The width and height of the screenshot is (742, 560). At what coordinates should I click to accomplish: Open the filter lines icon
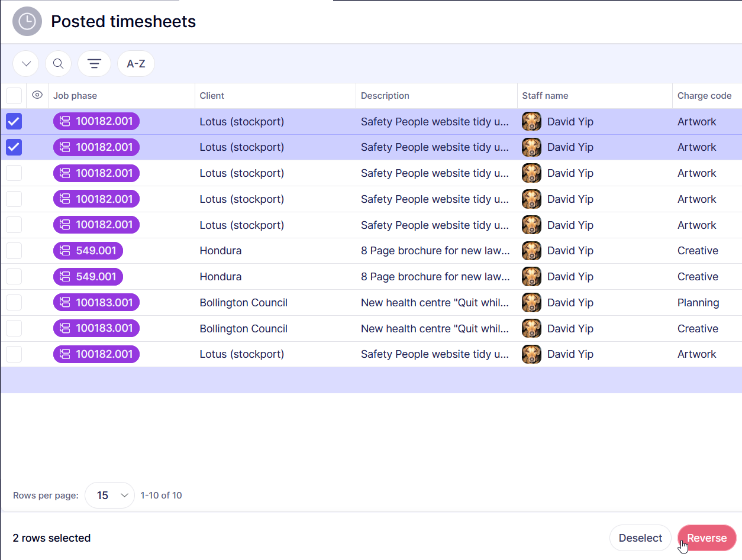[x=94, y=64]
